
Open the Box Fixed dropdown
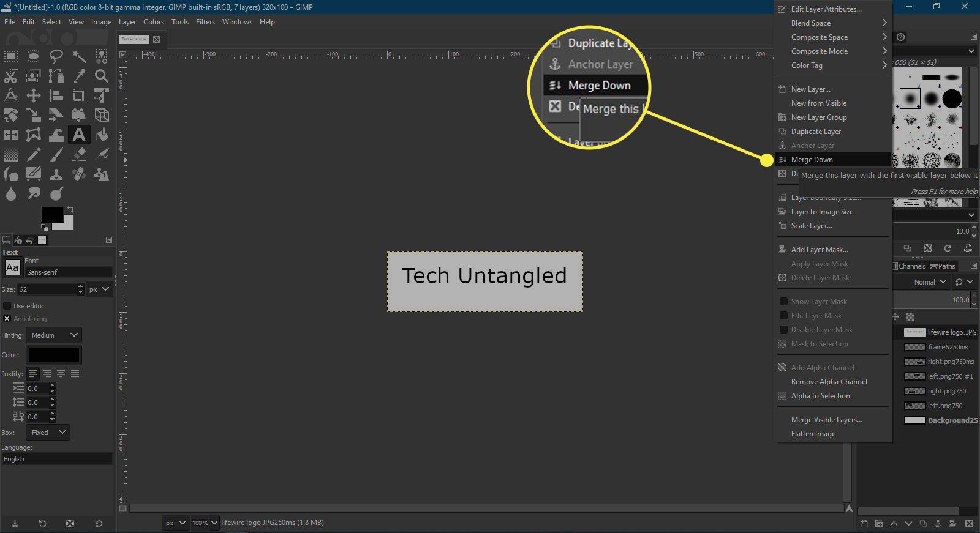(48, 433)
